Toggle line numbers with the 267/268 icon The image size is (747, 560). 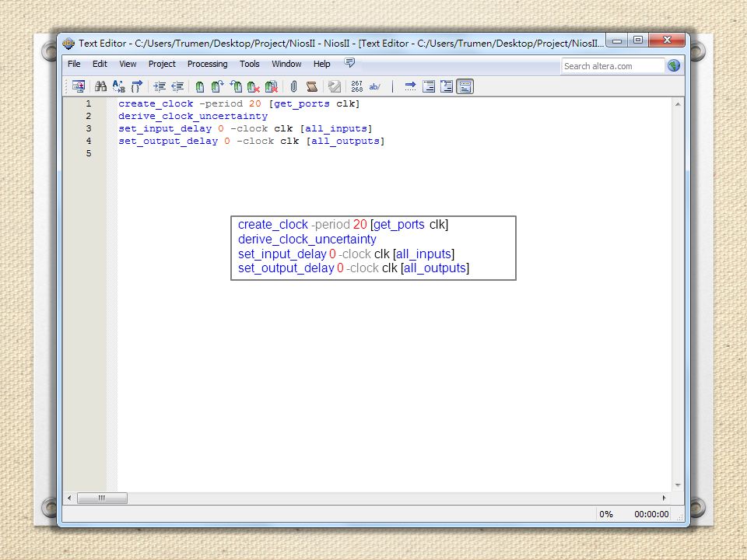(357, 86)
